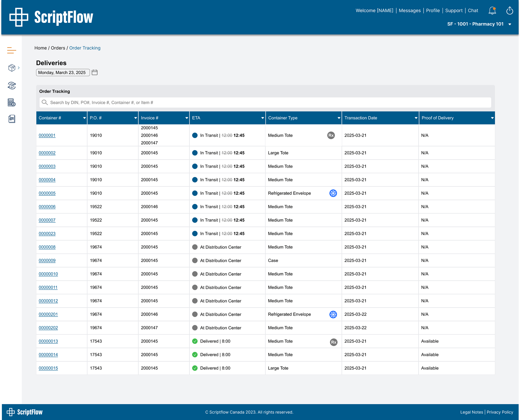Open container 0000009 link
Image resolution: width=520 pixels, height=420 pixels.
tap(47, 261)
